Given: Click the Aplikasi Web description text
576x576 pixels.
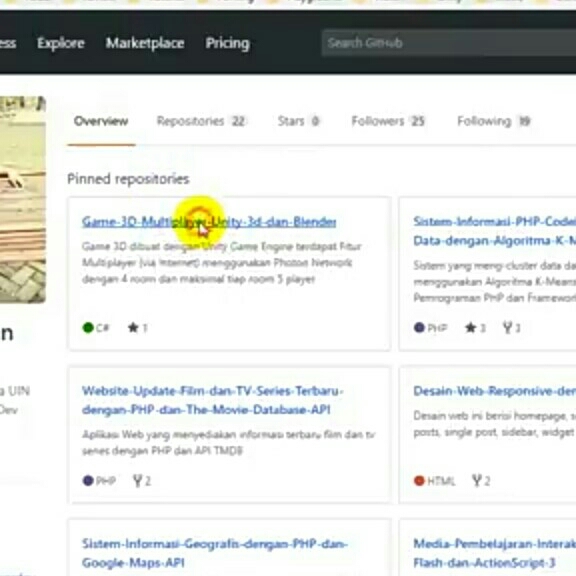Looking at the screenshot, I should 228,443.
